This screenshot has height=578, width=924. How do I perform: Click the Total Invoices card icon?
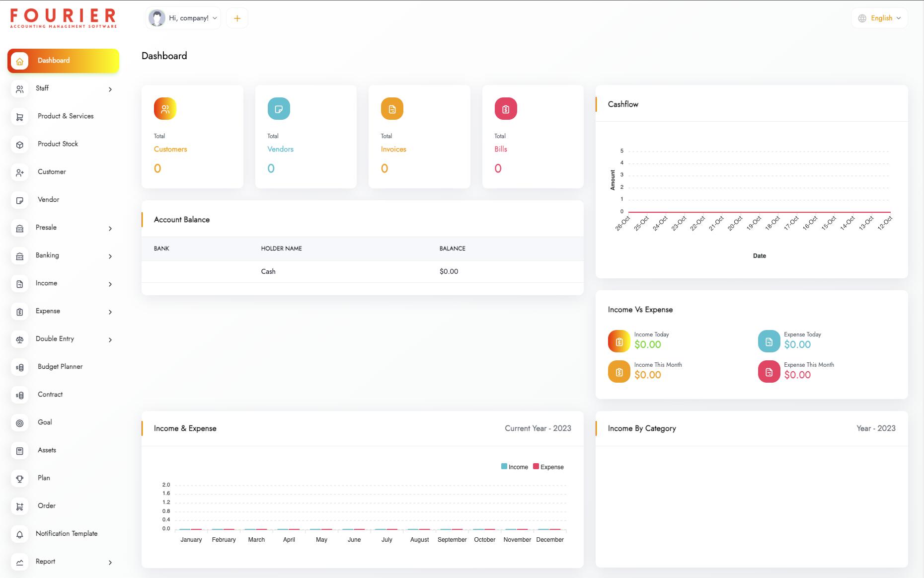[392, 109]
